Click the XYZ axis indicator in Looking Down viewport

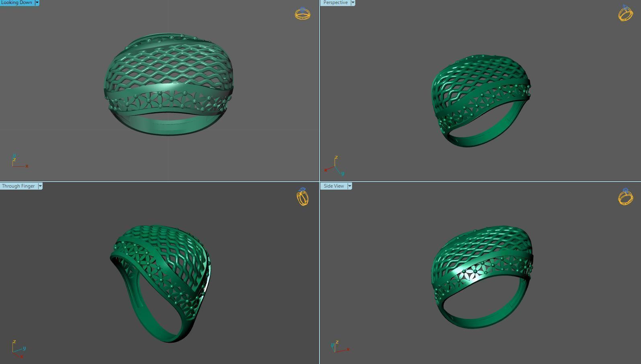[x=20, y=161]
